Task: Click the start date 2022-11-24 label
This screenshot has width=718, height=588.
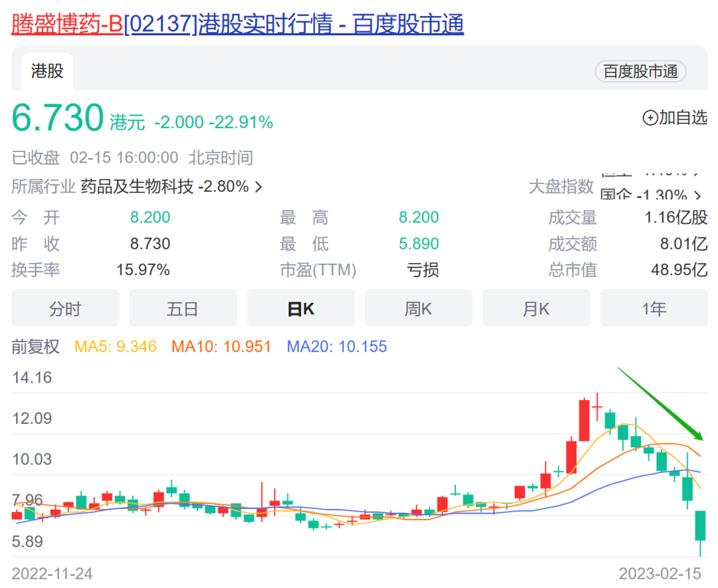Action: point(52,573)
